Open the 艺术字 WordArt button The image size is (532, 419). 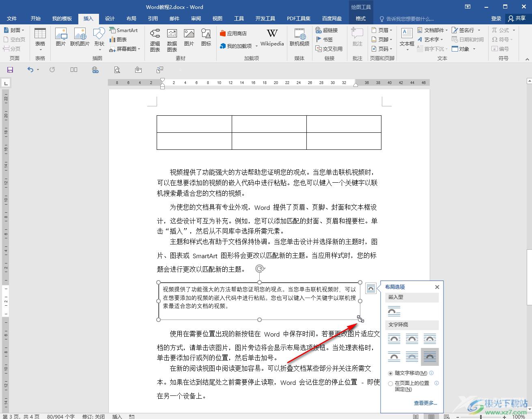coord(430,39)
